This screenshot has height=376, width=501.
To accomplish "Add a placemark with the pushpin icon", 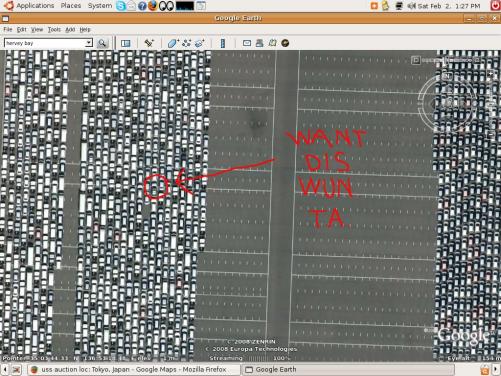I will 149,43.
